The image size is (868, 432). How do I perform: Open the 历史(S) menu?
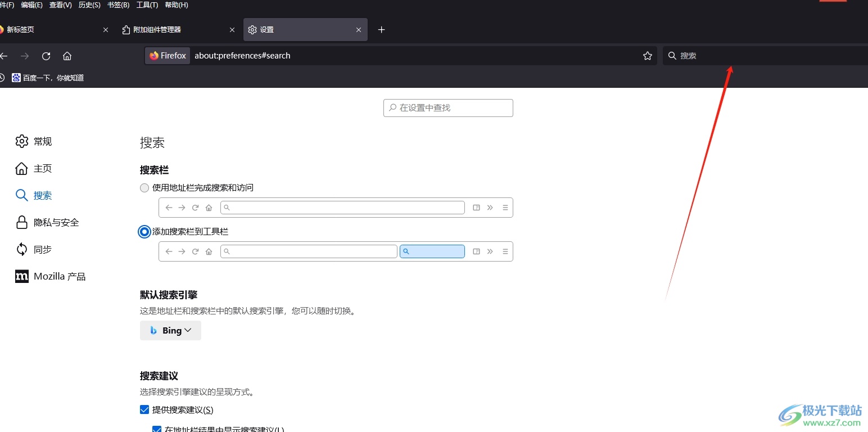(89, 5)
